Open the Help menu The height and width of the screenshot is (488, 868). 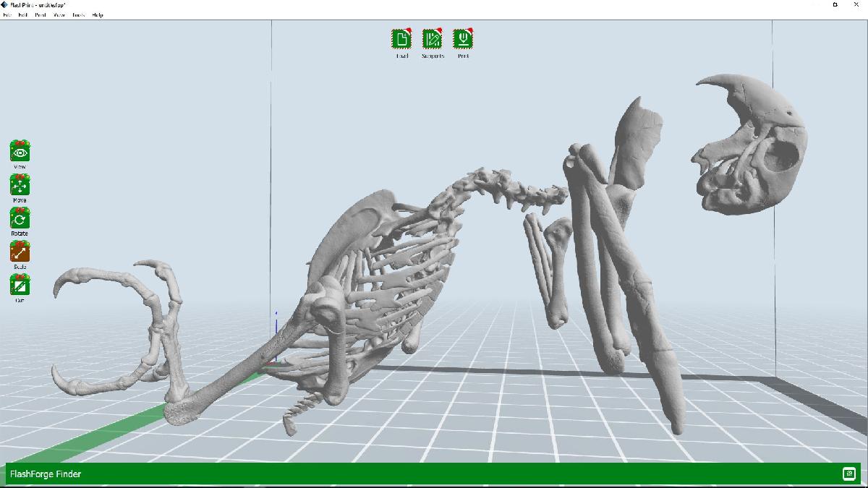pos(98,14)
